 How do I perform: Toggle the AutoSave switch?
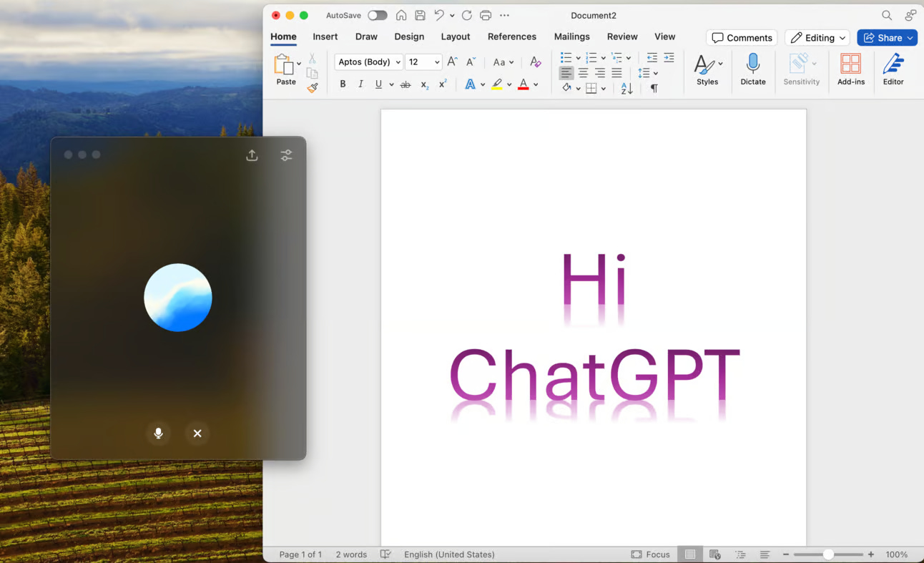(378, 15)
